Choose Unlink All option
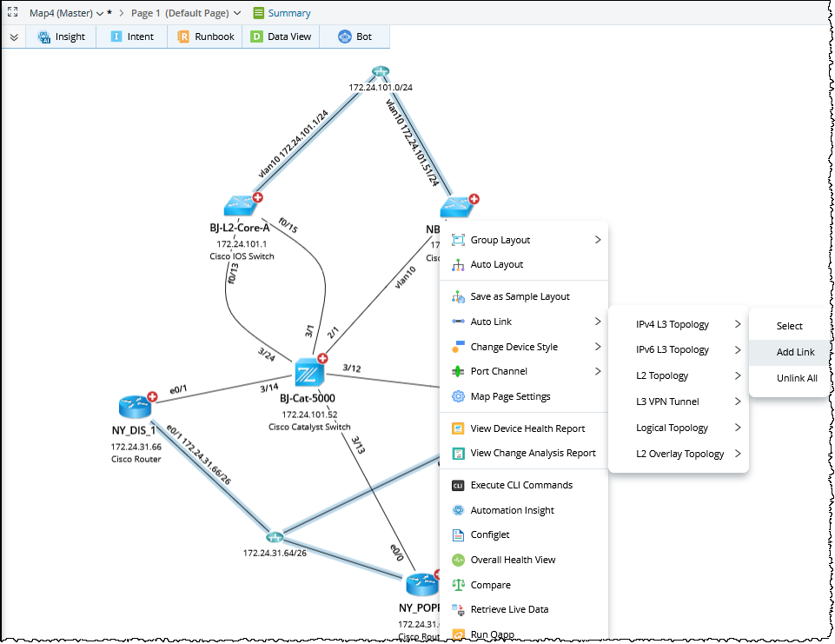The width and height of the screenshot is (835, 644). click(791, 378)
